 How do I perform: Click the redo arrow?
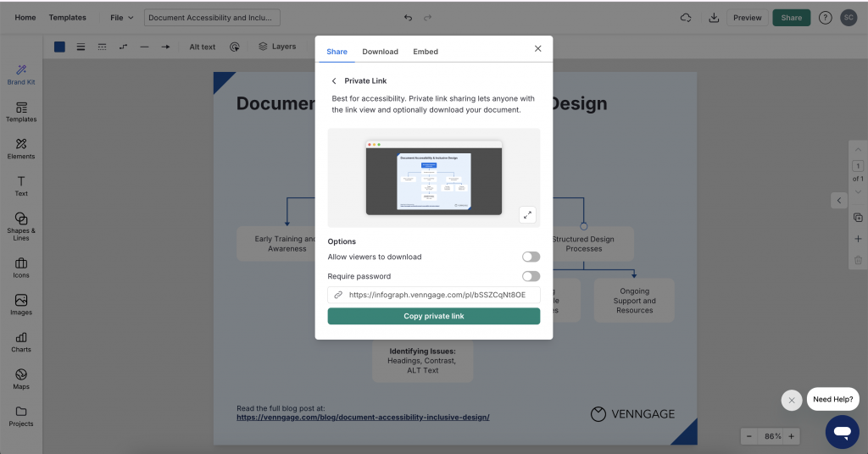click(x=427, y=18)
